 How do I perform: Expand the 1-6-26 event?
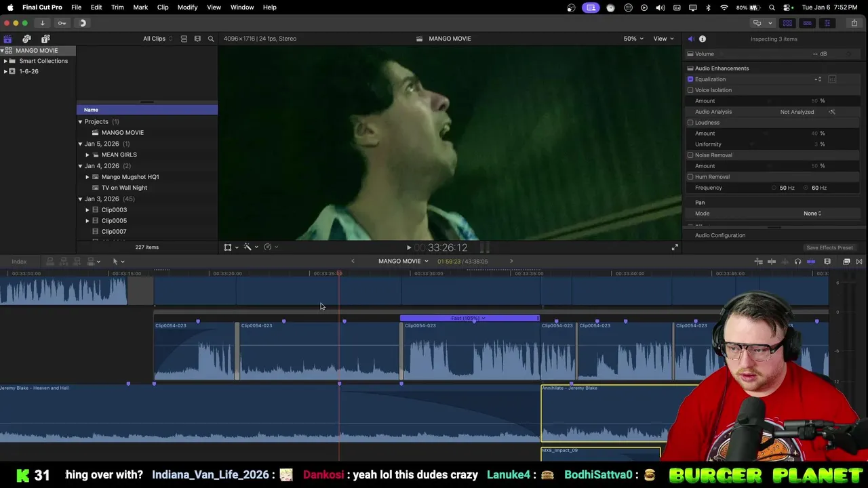[5, 71]
